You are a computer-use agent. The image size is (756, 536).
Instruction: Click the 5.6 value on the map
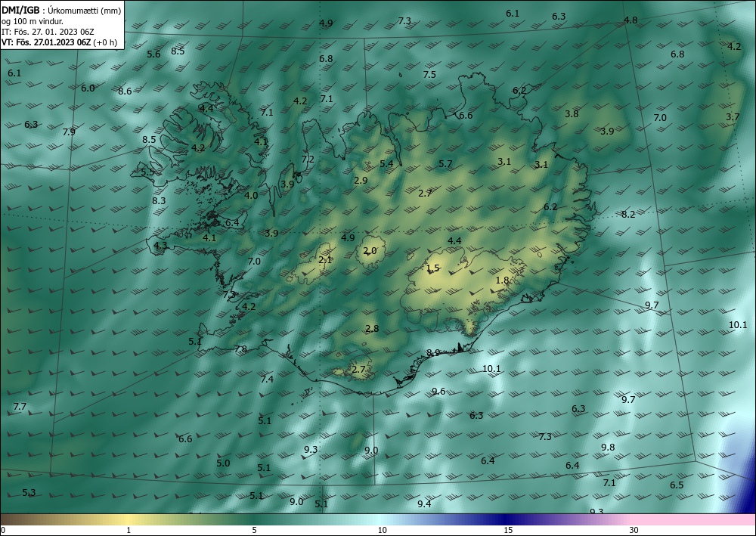click(153, 54)
